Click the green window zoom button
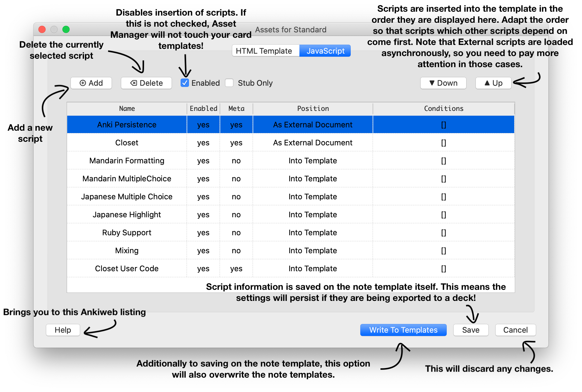 (x=66, y=29)
